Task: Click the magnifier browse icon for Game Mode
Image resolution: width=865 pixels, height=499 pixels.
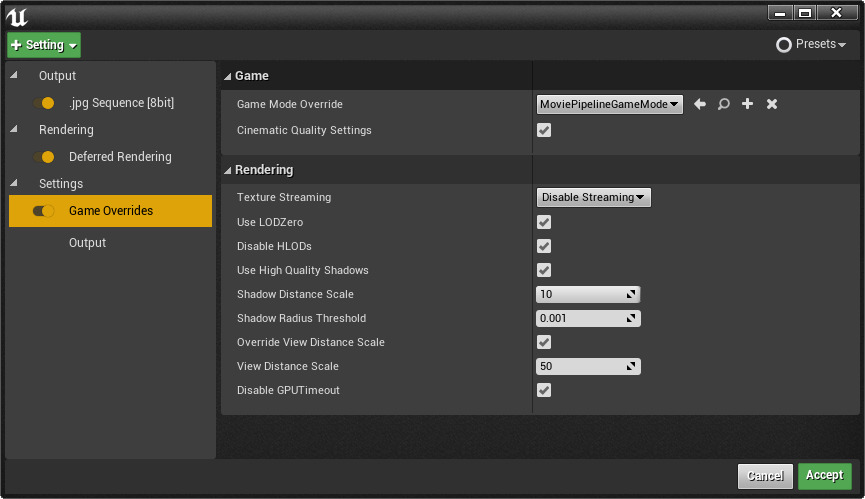Action: pyautogui.click(x=723, y=104)
